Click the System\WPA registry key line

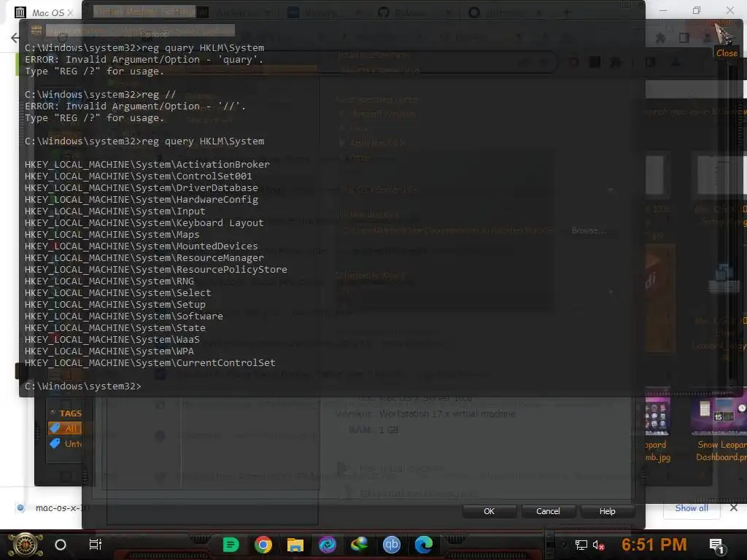[x=109, y=351]
